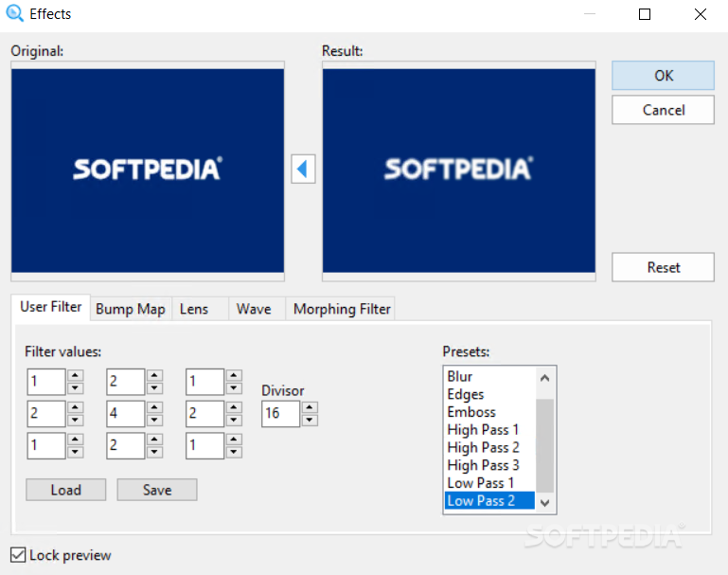This screenshot has height=575, width=728.
Task: Load a filter with the Load button
Action: [66, 490]
